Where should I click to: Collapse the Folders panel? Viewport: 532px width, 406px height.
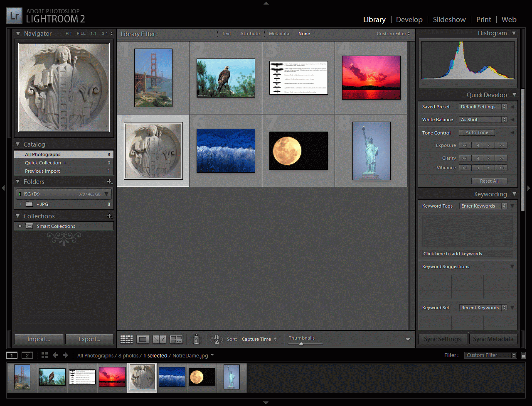[x=18, y=182]
